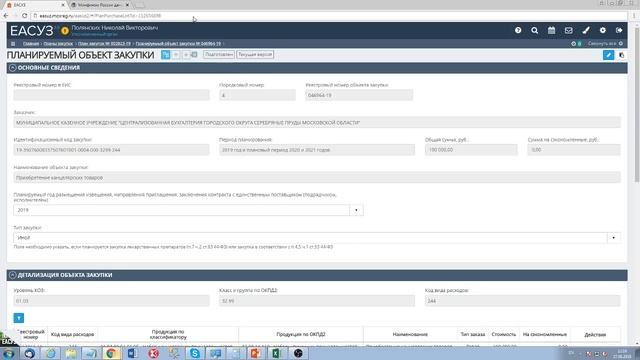The width and height of the screenshot is (640, 360).
Task: Click the ЕАСУЗ logo
Action: click(32, 31)
